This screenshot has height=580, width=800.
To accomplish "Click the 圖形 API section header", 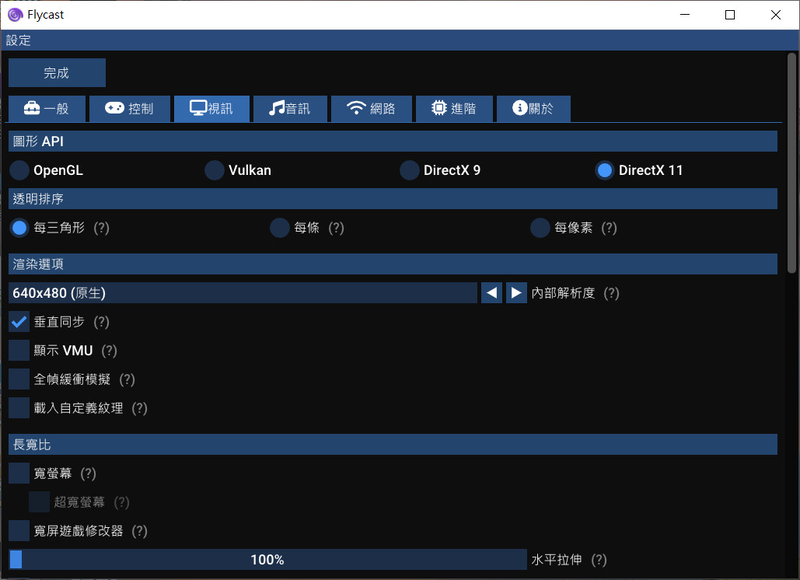I will click(x=393, y=141).
